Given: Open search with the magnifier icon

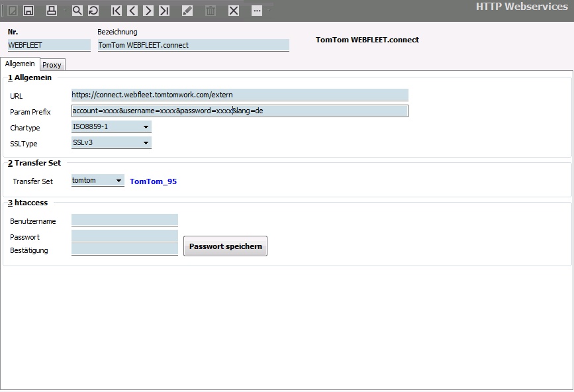Looking at the screenshot, I should tap(77, 11).
